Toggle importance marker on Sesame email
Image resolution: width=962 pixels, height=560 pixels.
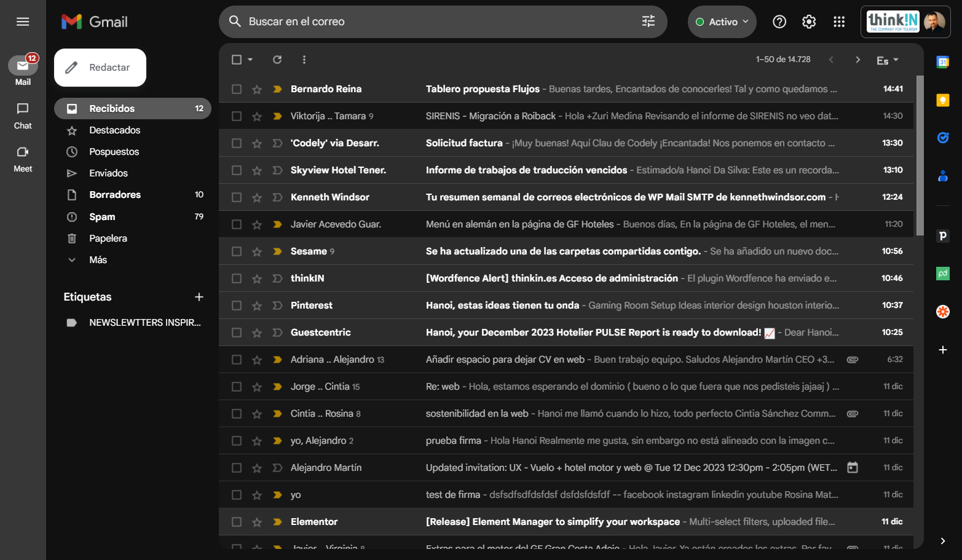tap(277, 251)
